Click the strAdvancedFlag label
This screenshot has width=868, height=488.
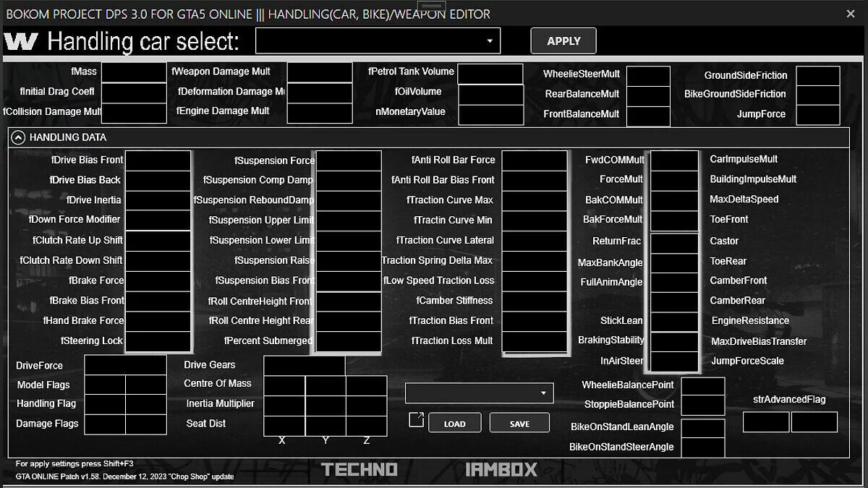tap(789, 399)
